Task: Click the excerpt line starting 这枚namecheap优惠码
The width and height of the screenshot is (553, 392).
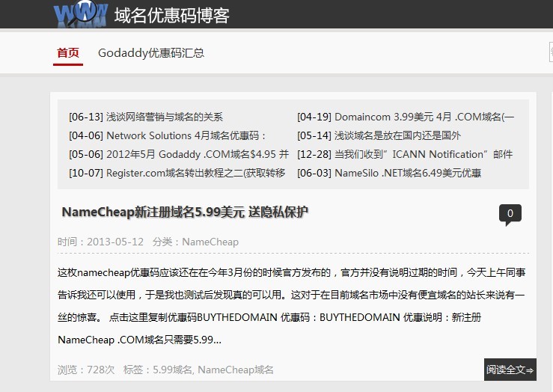Action: coord(291,272)
